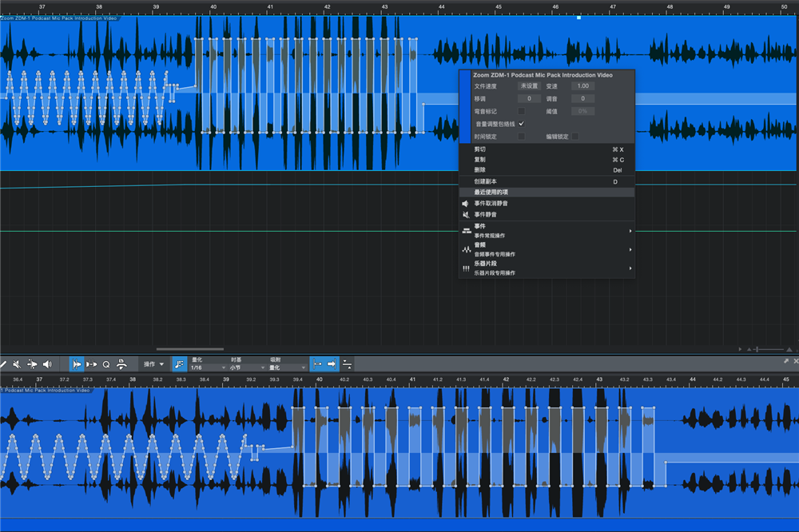Open the 操作 actions dropdown
Viewport: 799px width, 532px height.
[x=153, y=363]
